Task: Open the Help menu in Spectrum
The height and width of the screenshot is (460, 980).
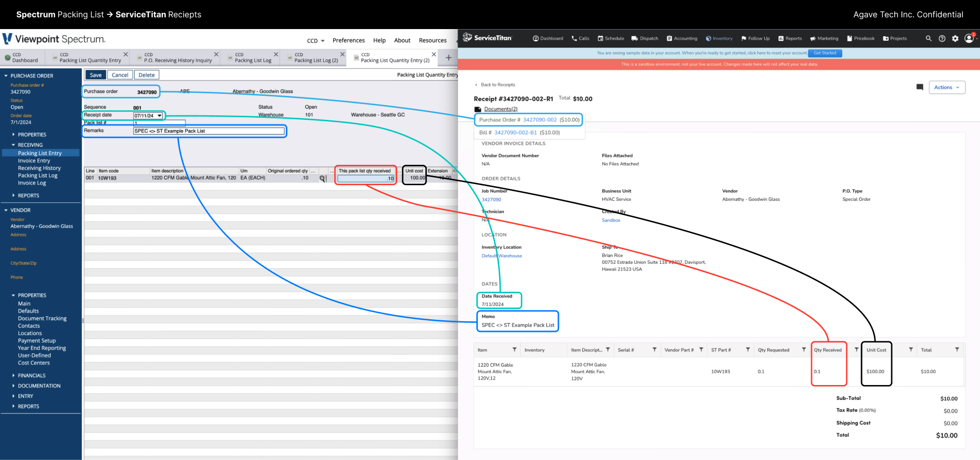Action: pos(379,40)
